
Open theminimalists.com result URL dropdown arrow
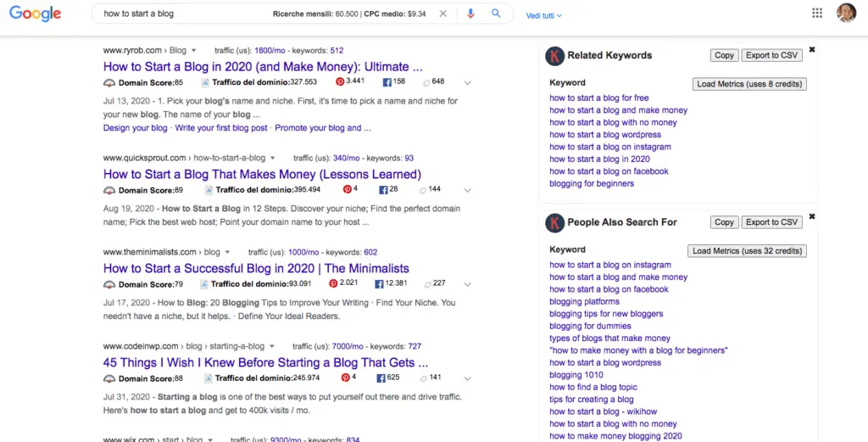[227, 252]
